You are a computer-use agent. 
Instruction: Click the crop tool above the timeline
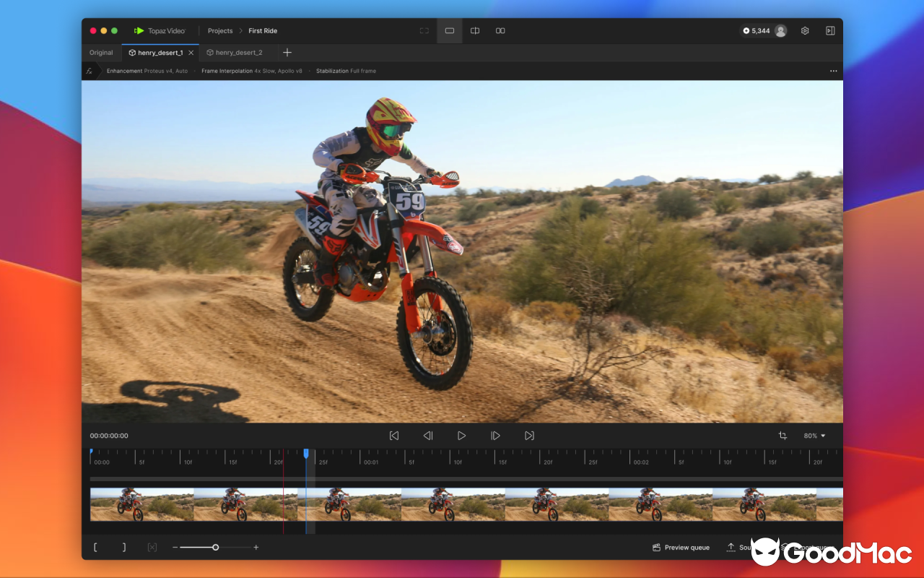click(x=783, y=435)
